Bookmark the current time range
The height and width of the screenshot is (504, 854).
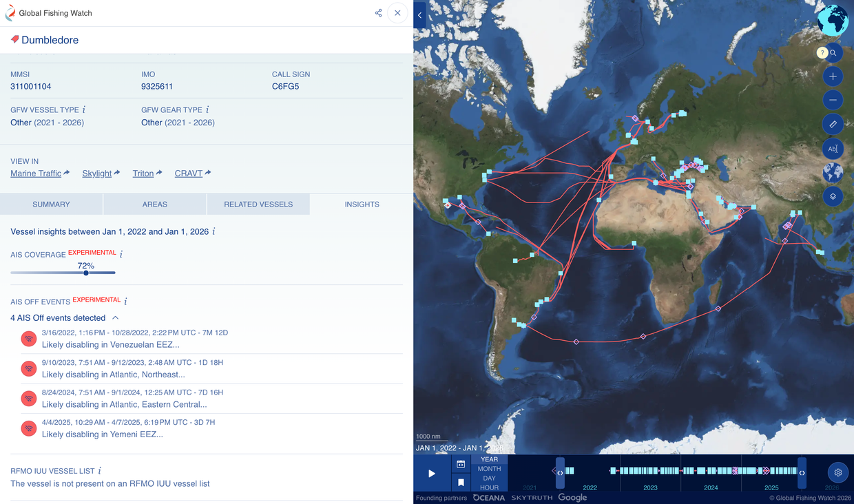coord(461,483)
